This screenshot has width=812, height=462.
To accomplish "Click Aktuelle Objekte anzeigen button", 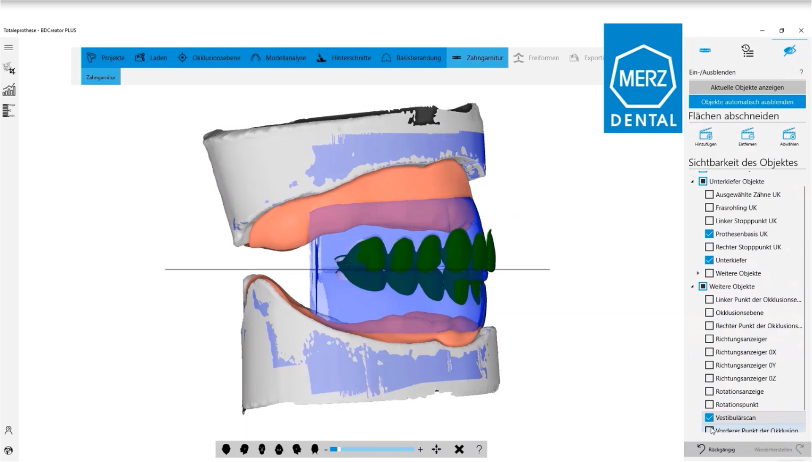I will click(x=747, y=88).
